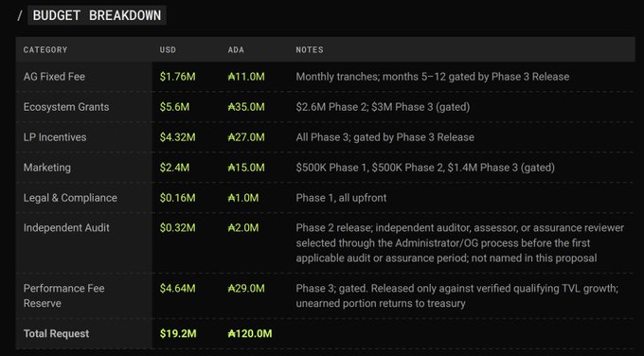The image size is (644, 356).
Task: Click the Performance Fee Reserve label
Action: [63, 295]
